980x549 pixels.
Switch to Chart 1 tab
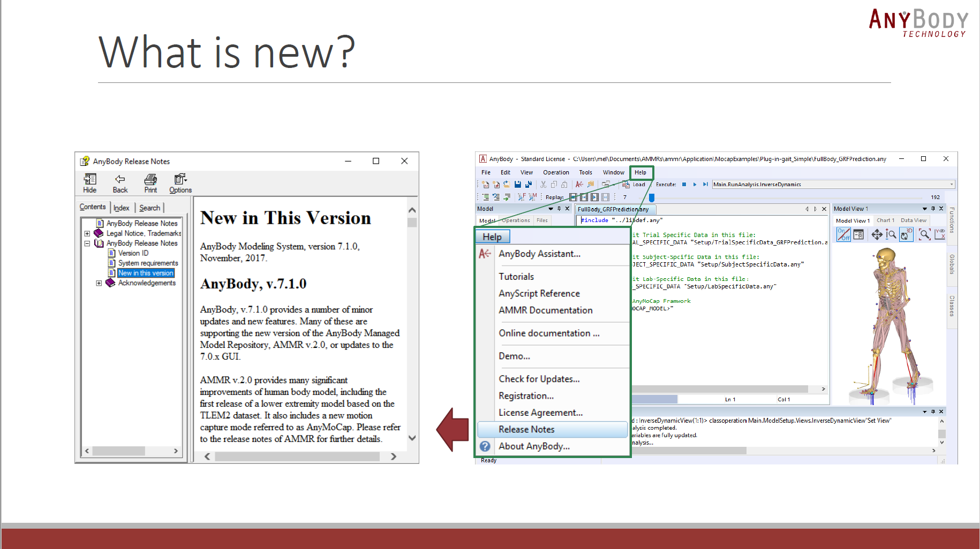[885, 220]
